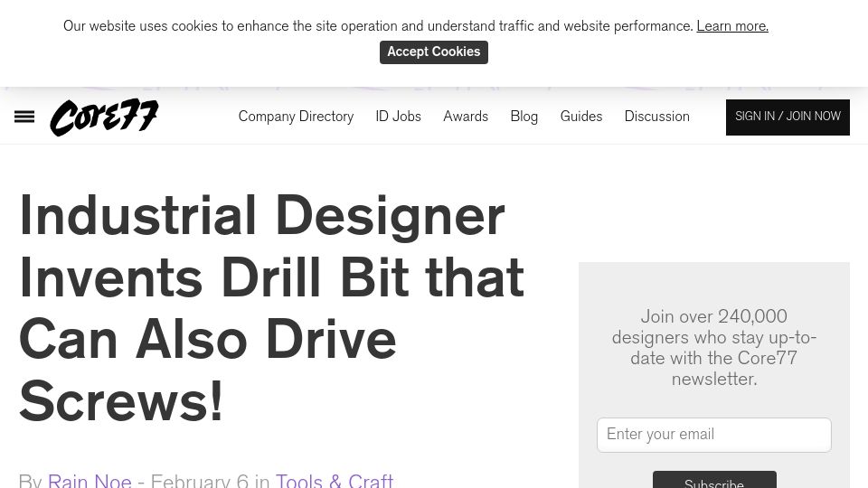
Task: Open the Guides page
Action: 580,117
